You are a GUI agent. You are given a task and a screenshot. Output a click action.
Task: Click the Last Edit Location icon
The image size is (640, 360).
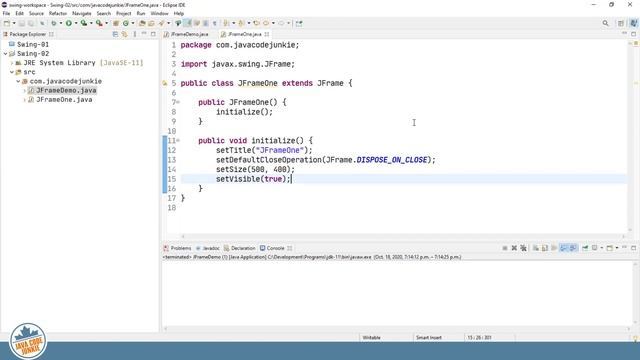click(256, 23)
